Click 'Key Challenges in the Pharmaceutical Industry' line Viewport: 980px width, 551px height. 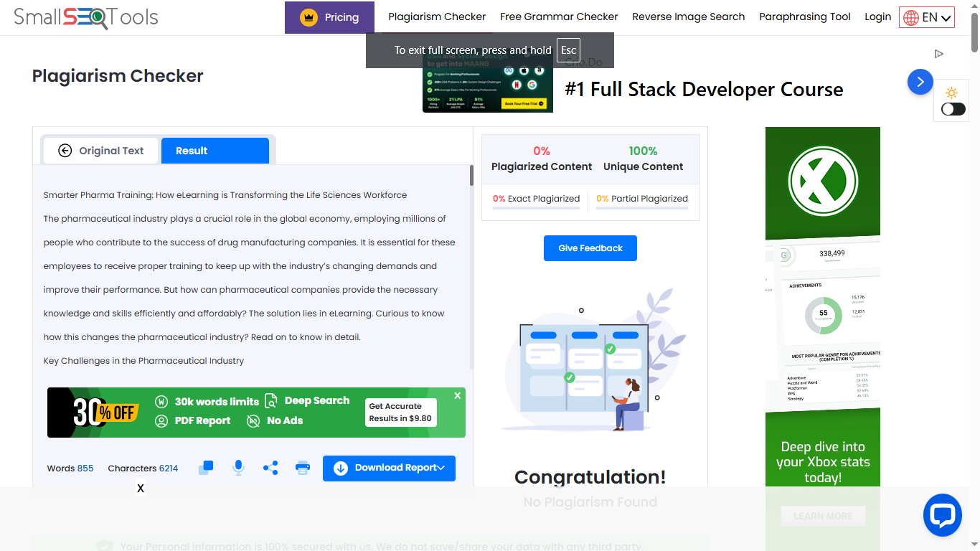pos(143,361)
